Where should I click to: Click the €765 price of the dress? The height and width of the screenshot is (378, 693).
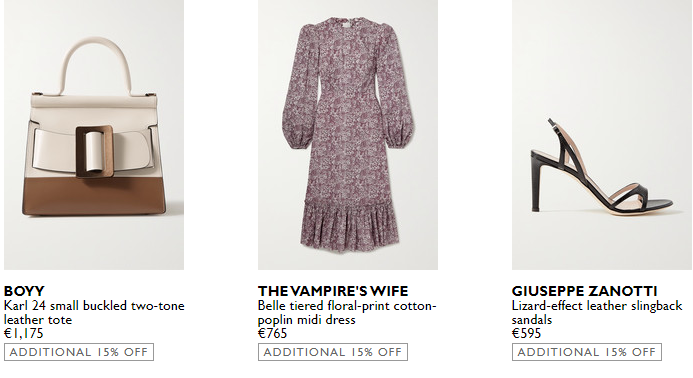click(x=273, y=333)
